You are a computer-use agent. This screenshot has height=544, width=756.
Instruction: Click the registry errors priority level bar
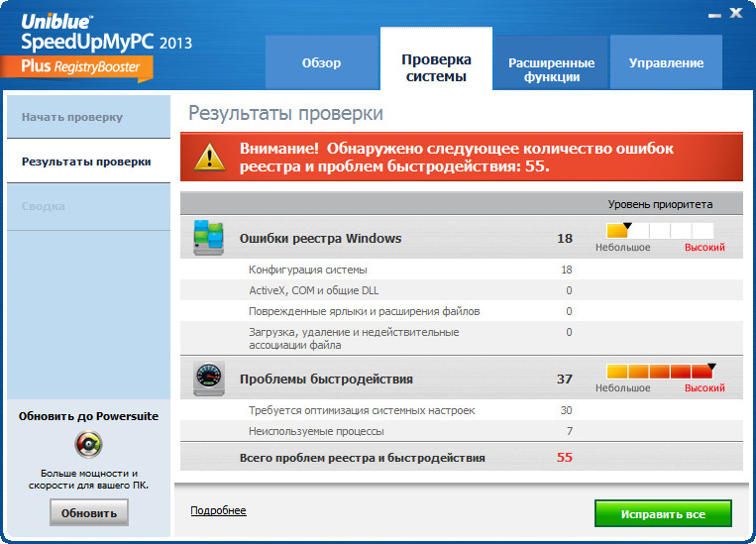point(660,231)
